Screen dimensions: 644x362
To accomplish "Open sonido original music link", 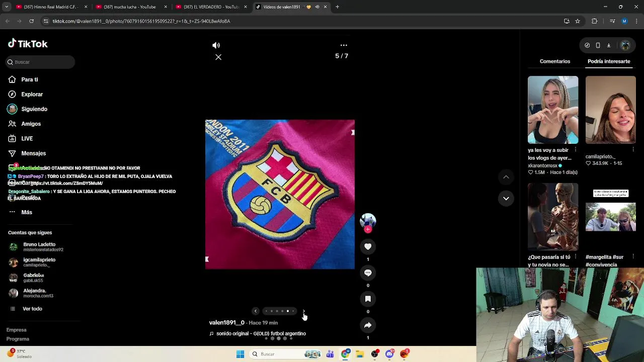I will (x=261, y=333).
